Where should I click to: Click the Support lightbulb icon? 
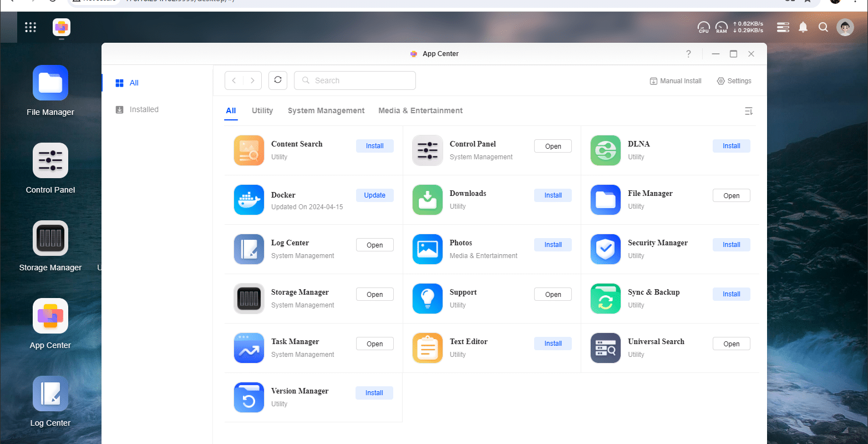[428, 299]
